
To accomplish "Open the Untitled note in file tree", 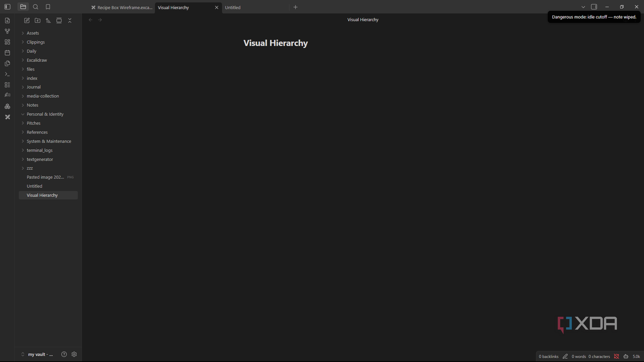I will point(48,186).
